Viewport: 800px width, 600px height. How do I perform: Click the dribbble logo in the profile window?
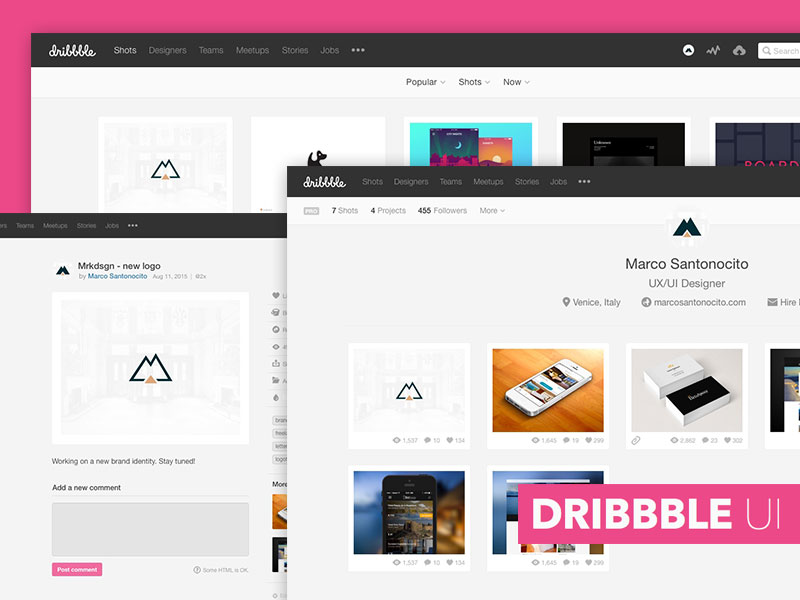324,182
